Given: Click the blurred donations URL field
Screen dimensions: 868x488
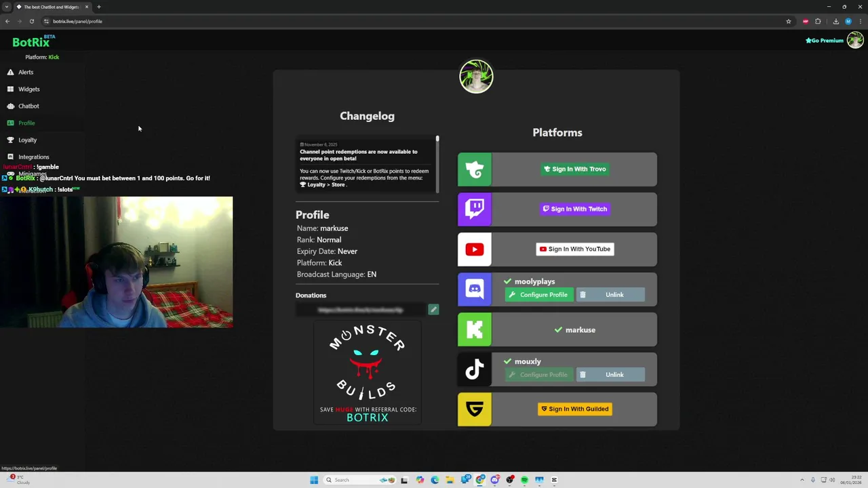Looking at the screenshot, I should (x=361, y=310).
